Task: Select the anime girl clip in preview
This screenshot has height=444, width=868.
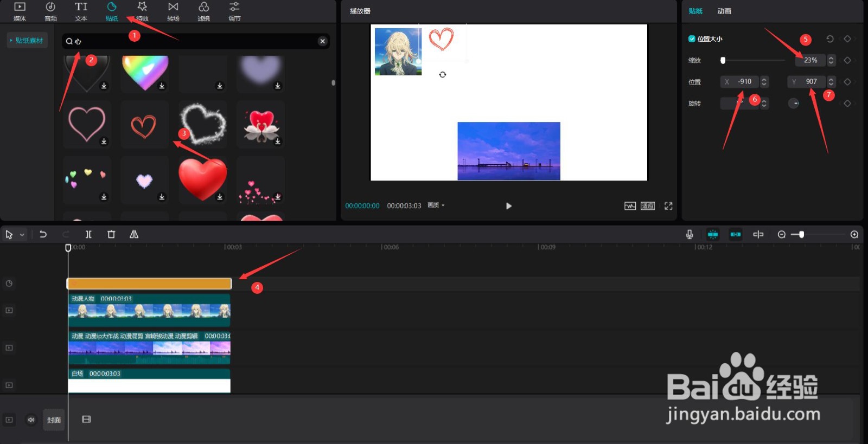Action: 398,52
